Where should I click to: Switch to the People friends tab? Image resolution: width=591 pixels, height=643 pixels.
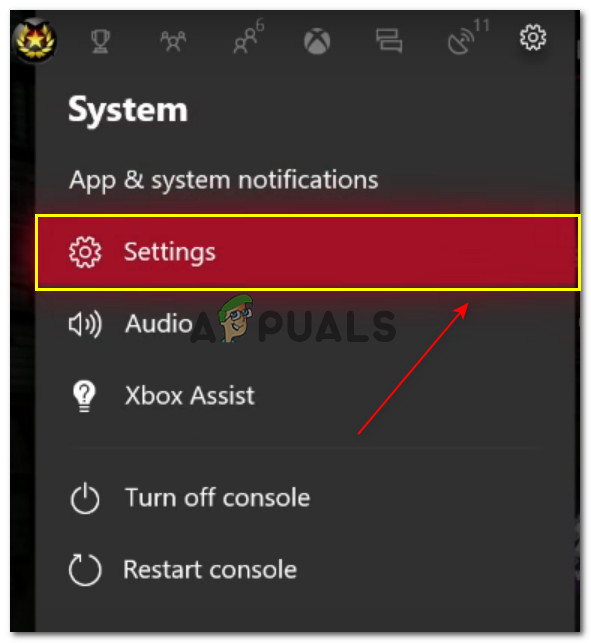[x=173, y=41]
